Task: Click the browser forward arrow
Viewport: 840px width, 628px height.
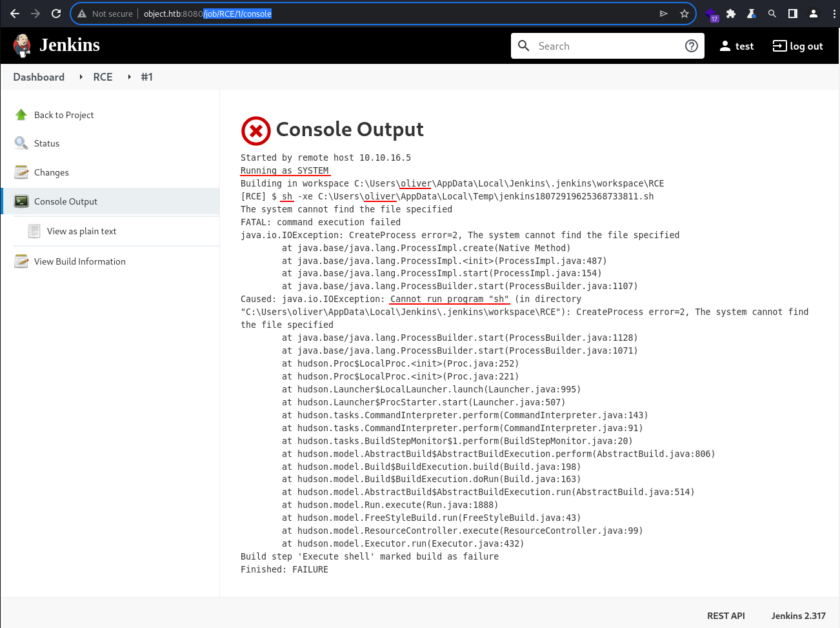Action: pyautogui.click(x=35, y=14)
